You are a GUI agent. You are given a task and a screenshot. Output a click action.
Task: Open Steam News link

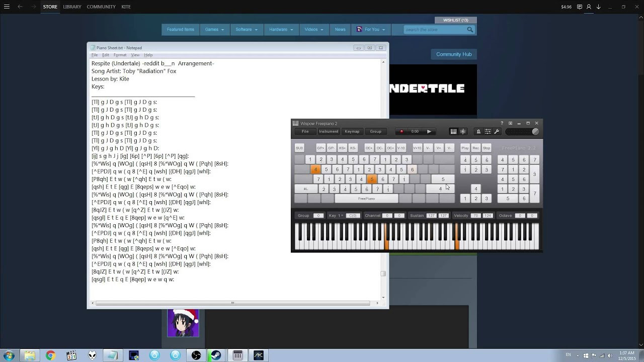click(340, 30)
